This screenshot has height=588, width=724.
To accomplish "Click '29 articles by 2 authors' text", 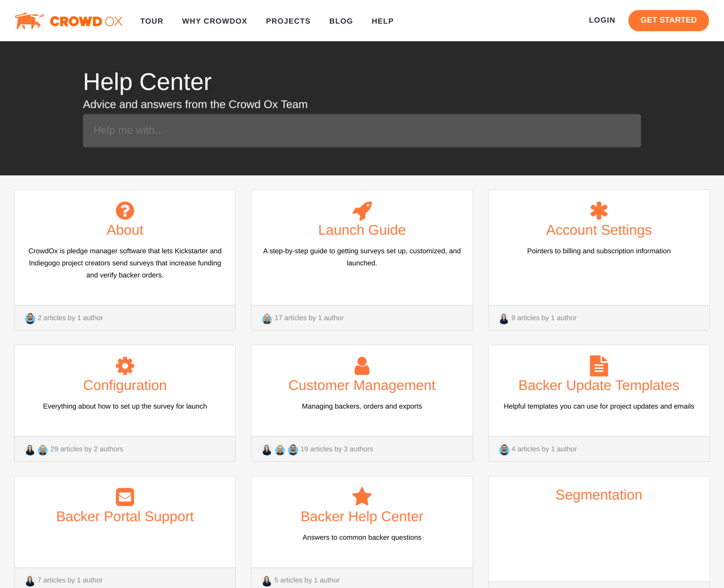I will click(87, 449).
